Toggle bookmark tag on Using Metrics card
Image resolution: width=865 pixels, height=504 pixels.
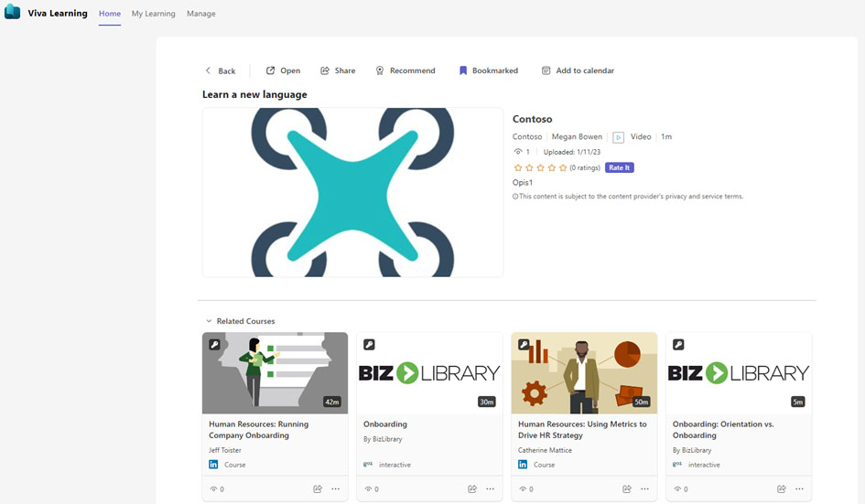[x=524, y=345]
